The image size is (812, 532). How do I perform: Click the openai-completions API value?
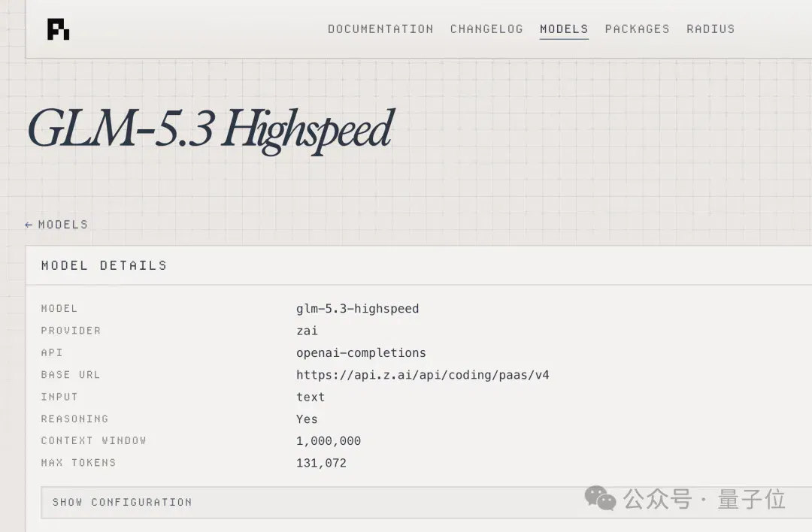(x=361, y=353)
